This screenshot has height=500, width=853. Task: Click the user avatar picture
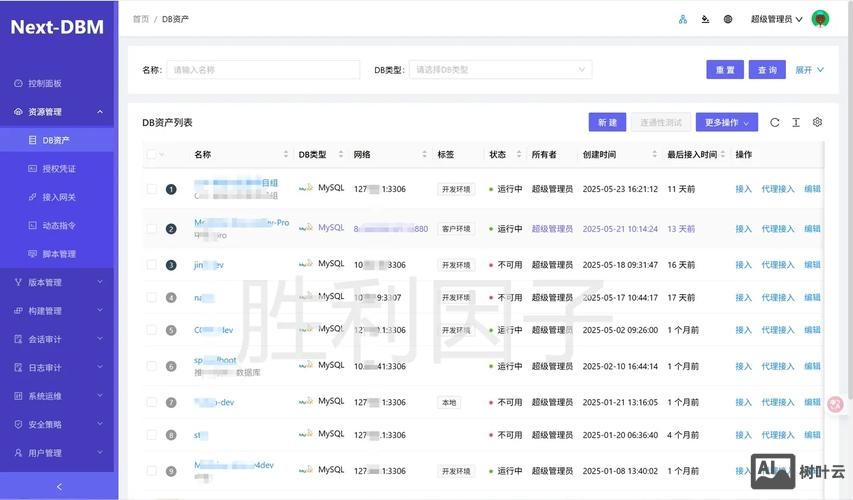[x=820, y=18]
